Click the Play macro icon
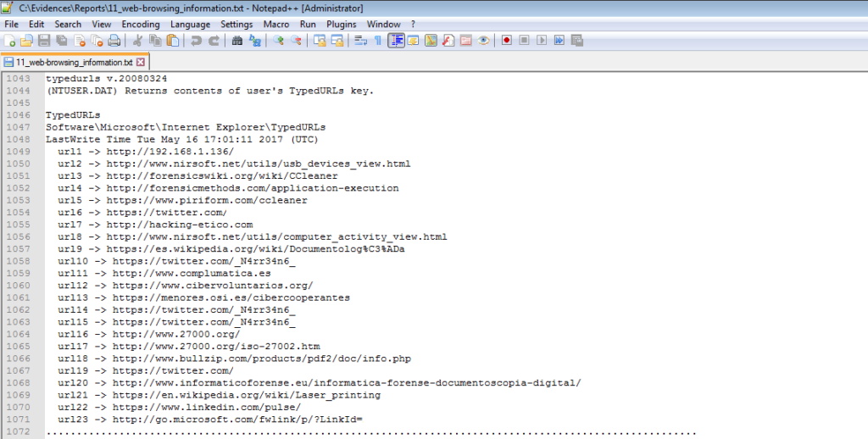This screenshot has height=439, width=868. pos(542,40)
